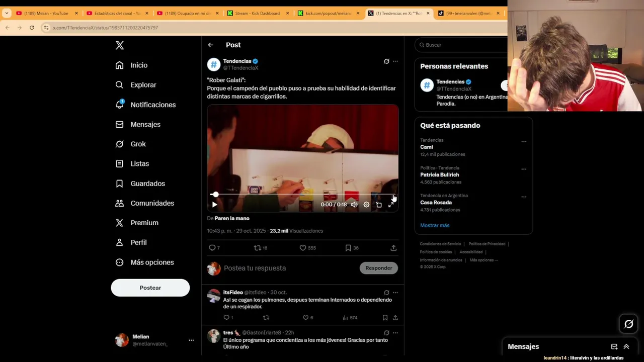Image resolution: width=644 pixels, height=362 pixels.
Task: Click the back arrow next to Post
Action: (x=210, y=45)
